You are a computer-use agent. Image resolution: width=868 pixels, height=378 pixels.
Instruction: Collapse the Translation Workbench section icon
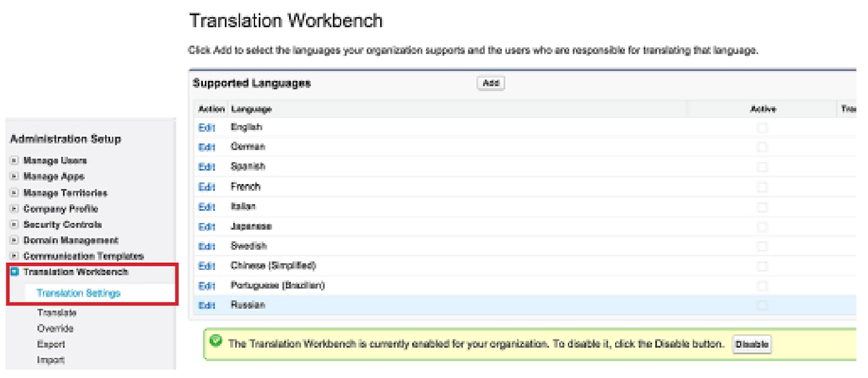coord(15,272)
